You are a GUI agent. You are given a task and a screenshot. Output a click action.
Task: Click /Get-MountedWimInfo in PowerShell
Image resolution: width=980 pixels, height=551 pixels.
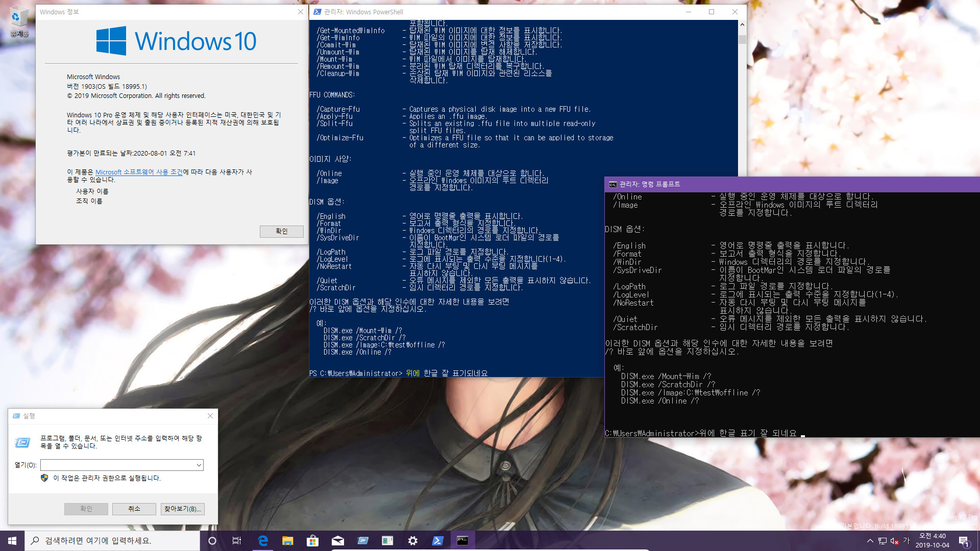[351, 31]
